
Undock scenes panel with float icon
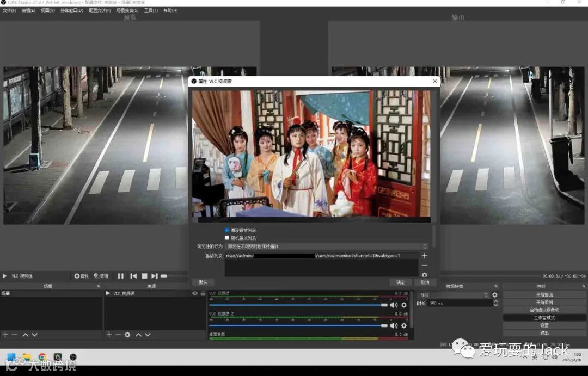pos(98,286)
